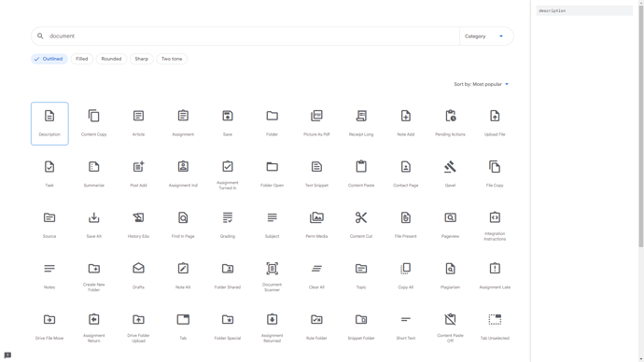This screenshot has height=362, width=644.
Task: Select the Folder Open icon
Action: point(273,167)
